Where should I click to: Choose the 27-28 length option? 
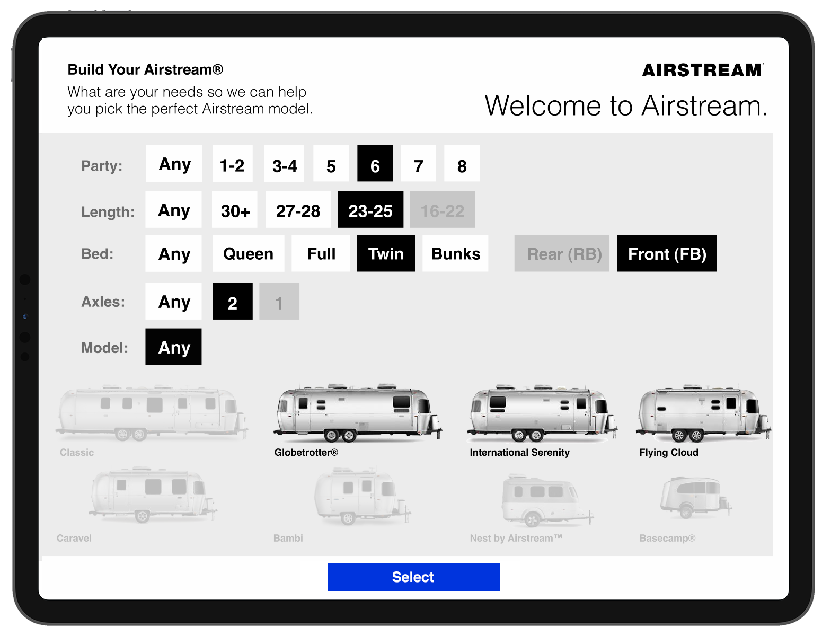pyautogui.click(x=298, y=209)
